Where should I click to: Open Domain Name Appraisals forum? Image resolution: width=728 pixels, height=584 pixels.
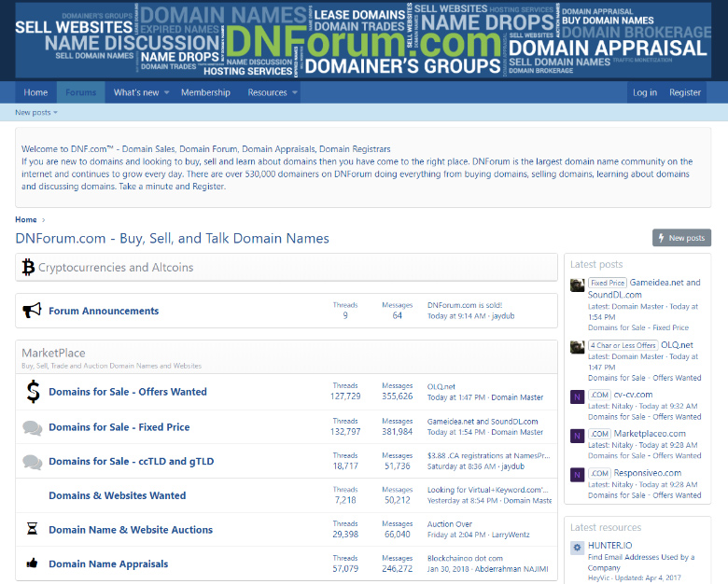pyautogui.click(x=108, y=564)
